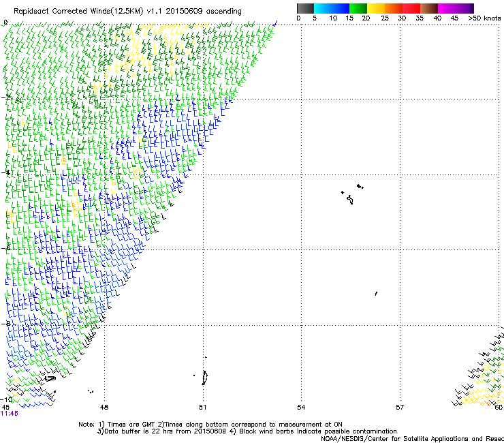This screenshot has height=443, width=504.
Task: Click the NOAA/NESDIS credit line
Action: coord(412,439)
